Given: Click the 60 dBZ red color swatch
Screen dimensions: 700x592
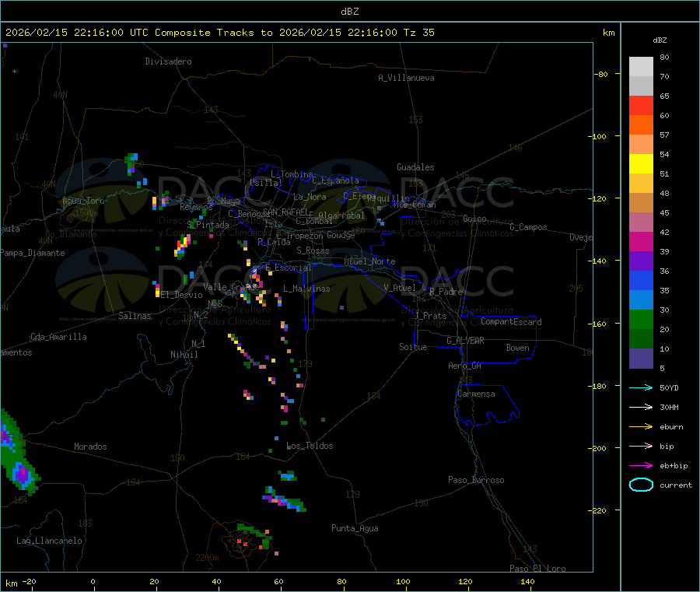Looking at the screenshot, I should coord(641,105).
